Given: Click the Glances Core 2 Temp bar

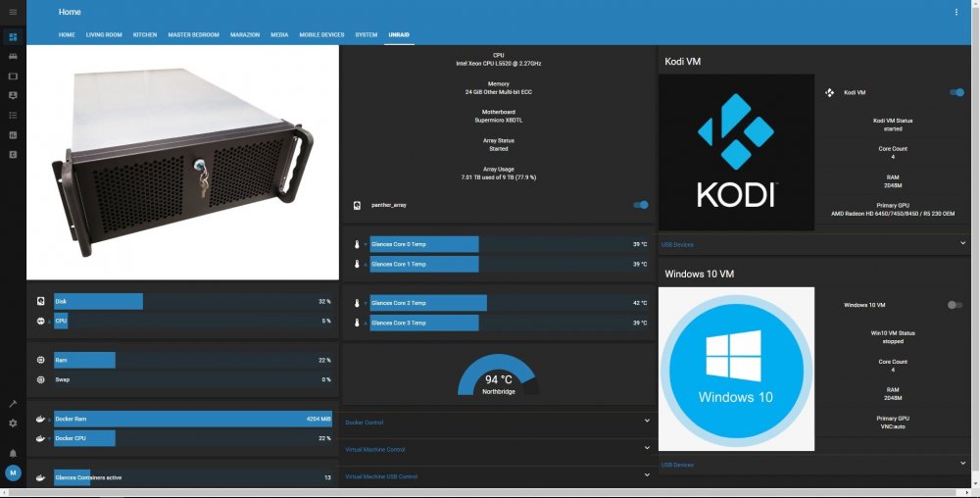Looking at the screenshot, I should pos(510,303).
